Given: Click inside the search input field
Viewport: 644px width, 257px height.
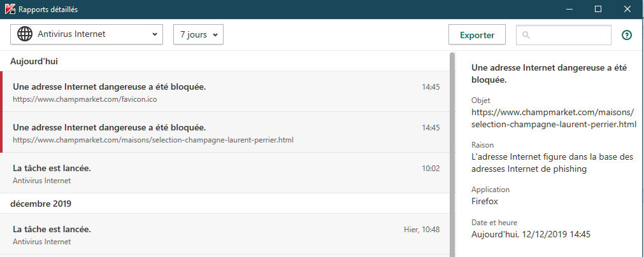Looking at the screenshot, I should coord(570,35).
